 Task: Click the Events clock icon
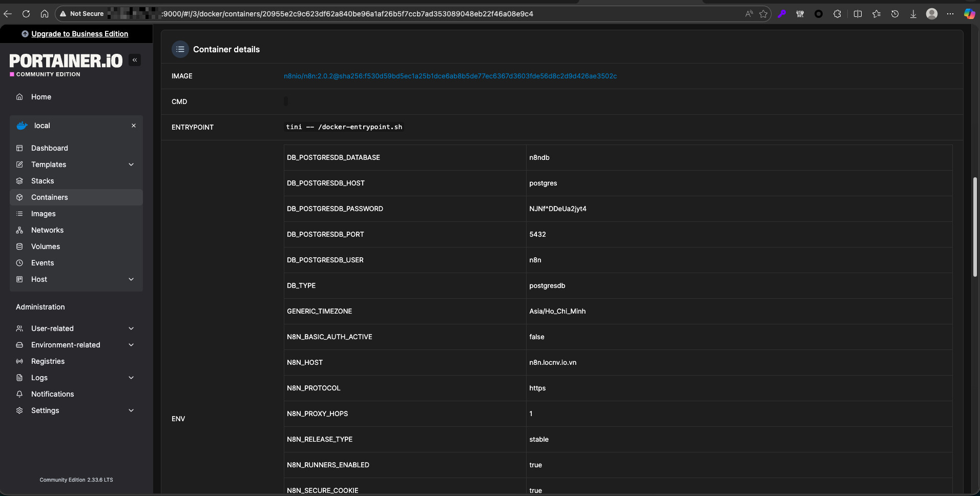19,263
